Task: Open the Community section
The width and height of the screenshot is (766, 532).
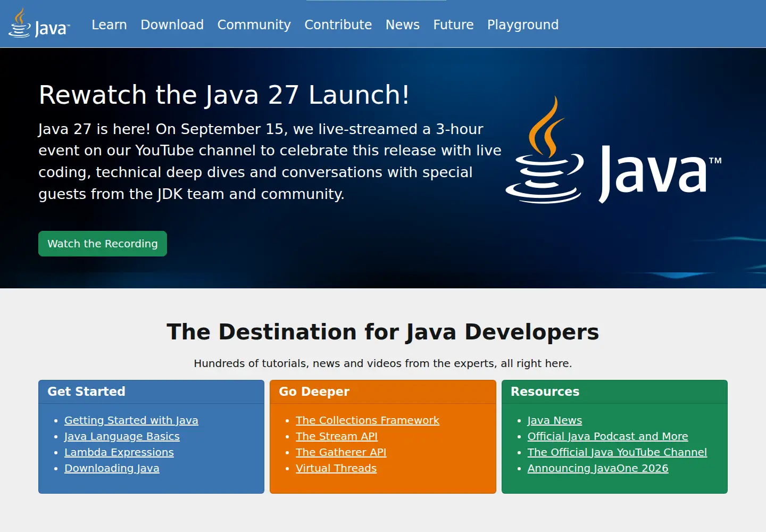Action: [254, 24]
